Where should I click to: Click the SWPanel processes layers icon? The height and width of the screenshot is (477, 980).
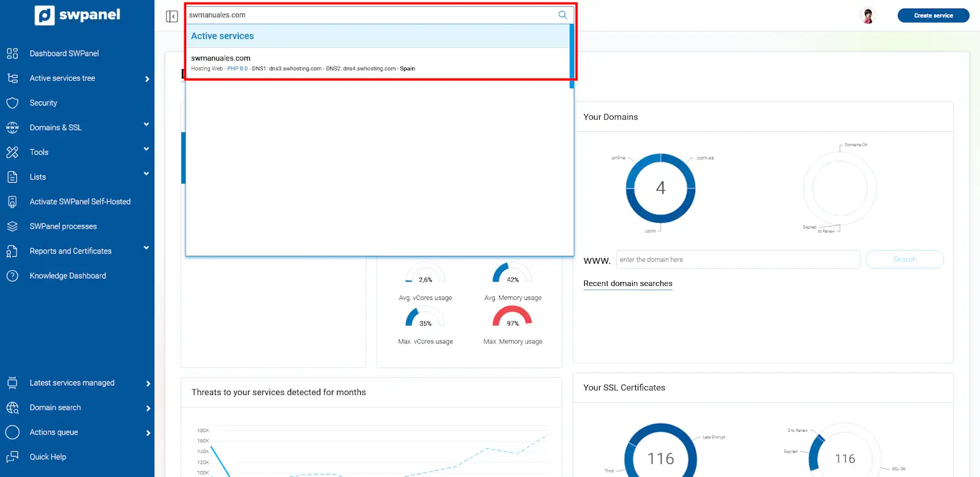(12, 227)
